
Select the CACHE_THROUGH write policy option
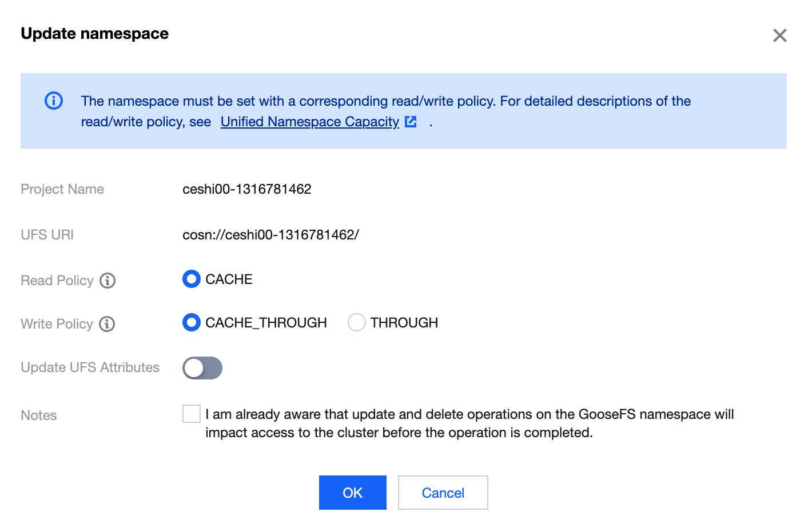pyautogui.click(x=192, y=323)
